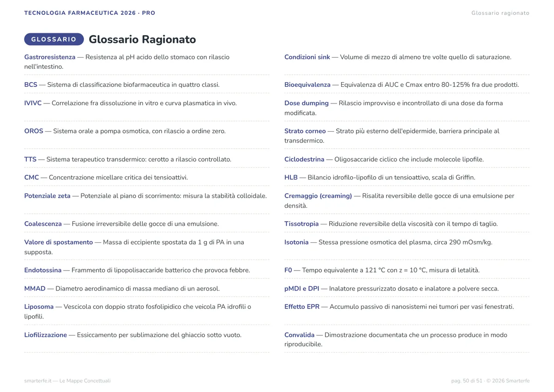Click the term 'Condizioni sink'
The image size is (554, 392).
point(307,57)
